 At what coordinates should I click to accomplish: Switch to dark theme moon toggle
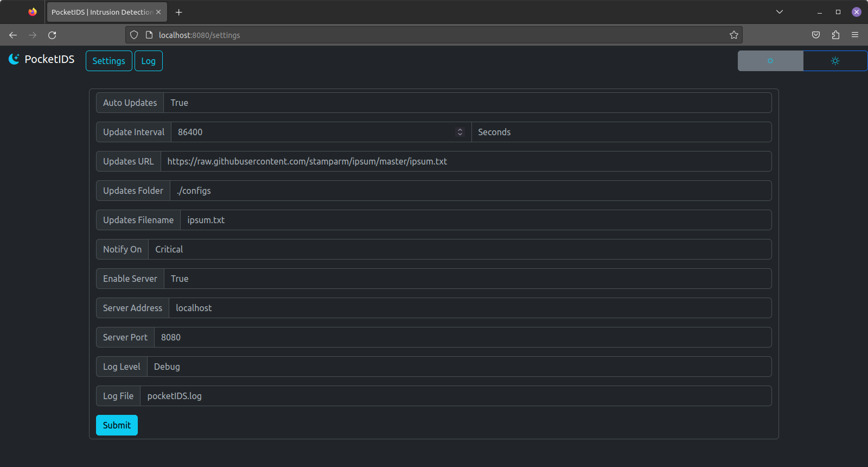[770, 61]
